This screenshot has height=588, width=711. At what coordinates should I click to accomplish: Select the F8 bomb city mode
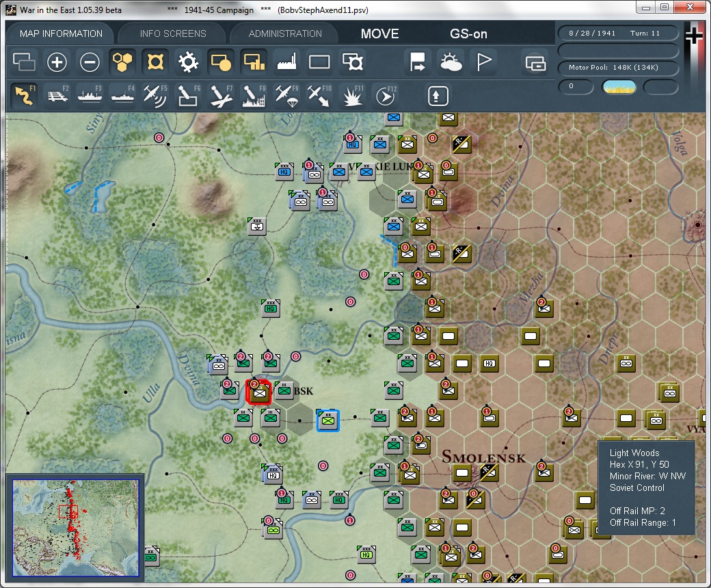[254, 96]
